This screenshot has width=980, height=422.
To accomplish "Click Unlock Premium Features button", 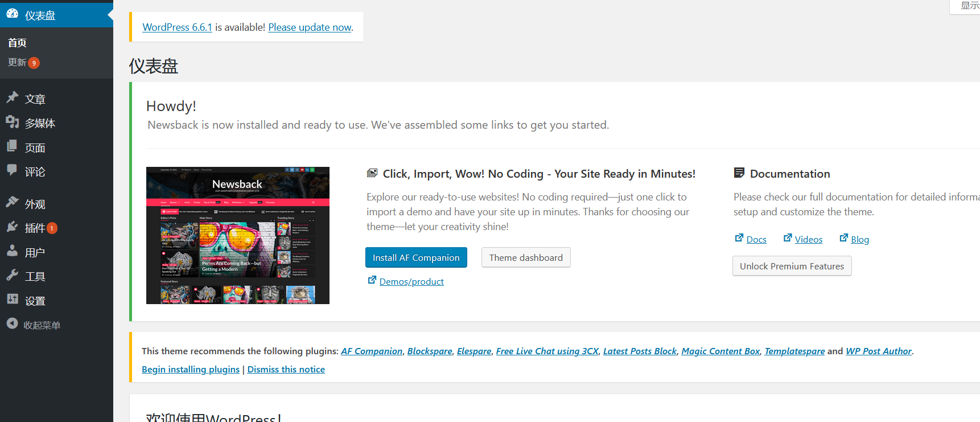I will 792,266.
